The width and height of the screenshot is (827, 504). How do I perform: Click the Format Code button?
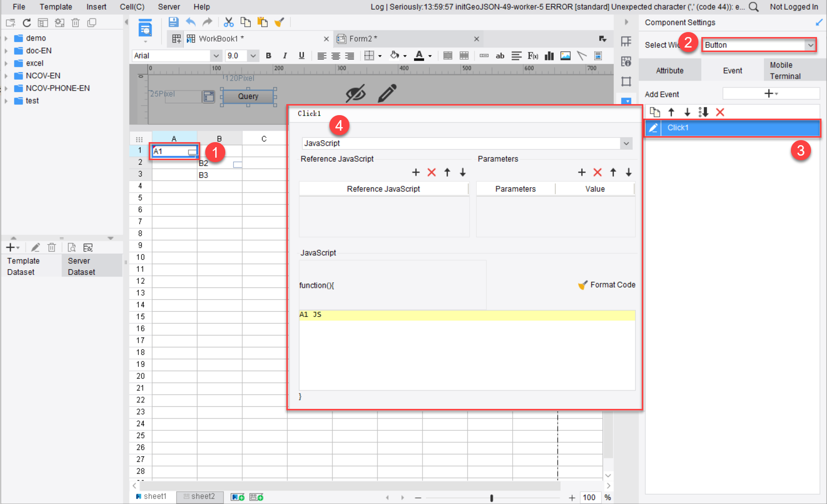tap(607, 285)
